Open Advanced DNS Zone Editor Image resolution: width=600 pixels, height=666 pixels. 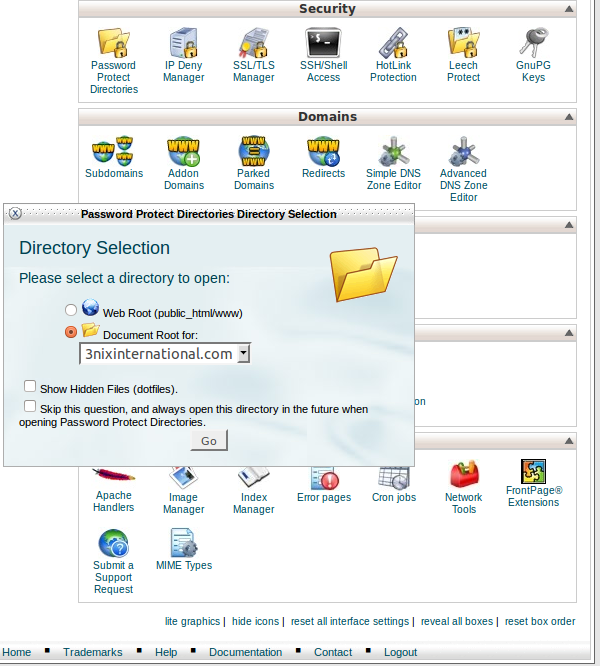tap(463, 169)
